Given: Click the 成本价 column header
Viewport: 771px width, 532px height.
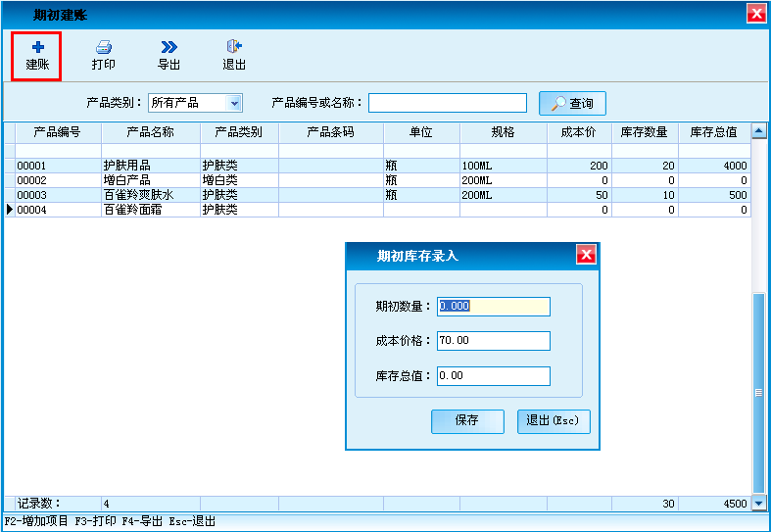Looking at the screenshot, I should [578, 131].
